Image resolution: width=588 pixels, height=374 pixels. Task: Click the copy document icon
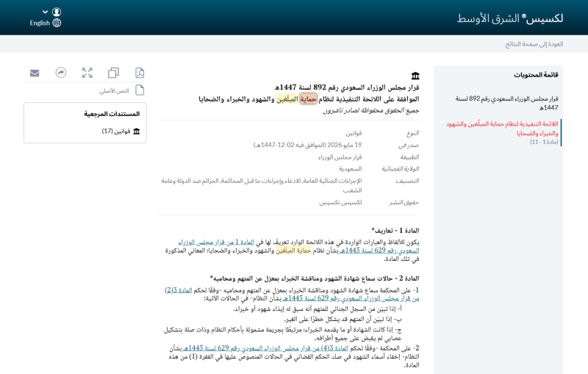113,73
